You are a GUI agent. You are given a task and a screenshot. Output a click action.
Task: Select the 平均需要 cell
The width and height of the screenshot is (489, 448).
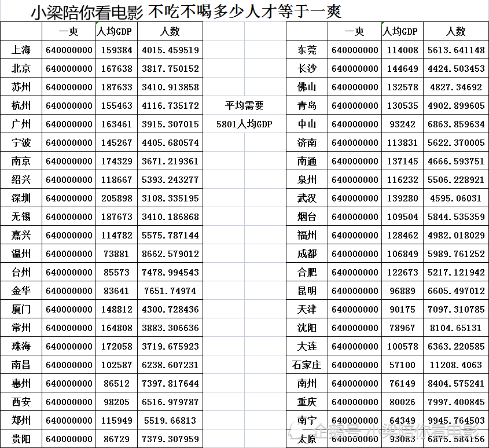[x=244, y=105]
